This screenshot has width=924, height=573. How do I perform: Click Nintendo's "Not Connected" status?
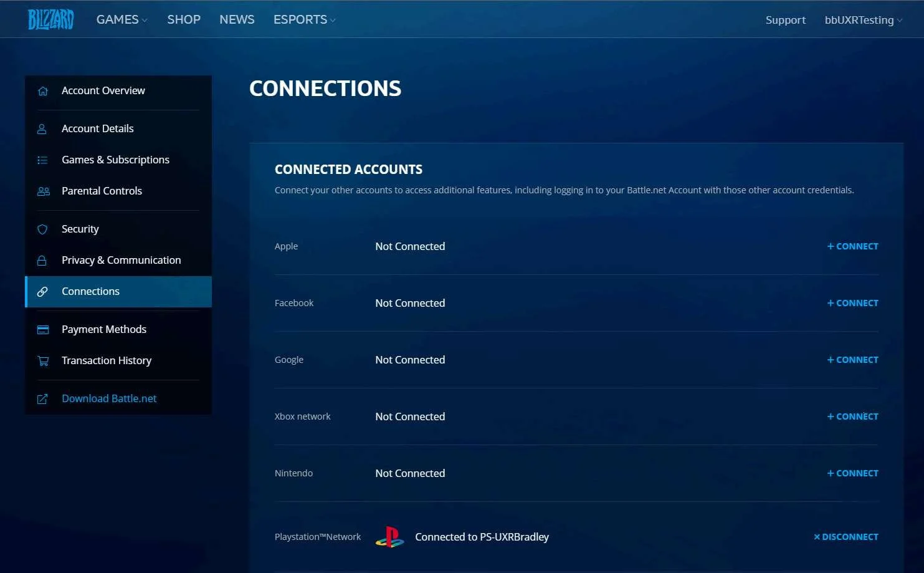(410, 473)
